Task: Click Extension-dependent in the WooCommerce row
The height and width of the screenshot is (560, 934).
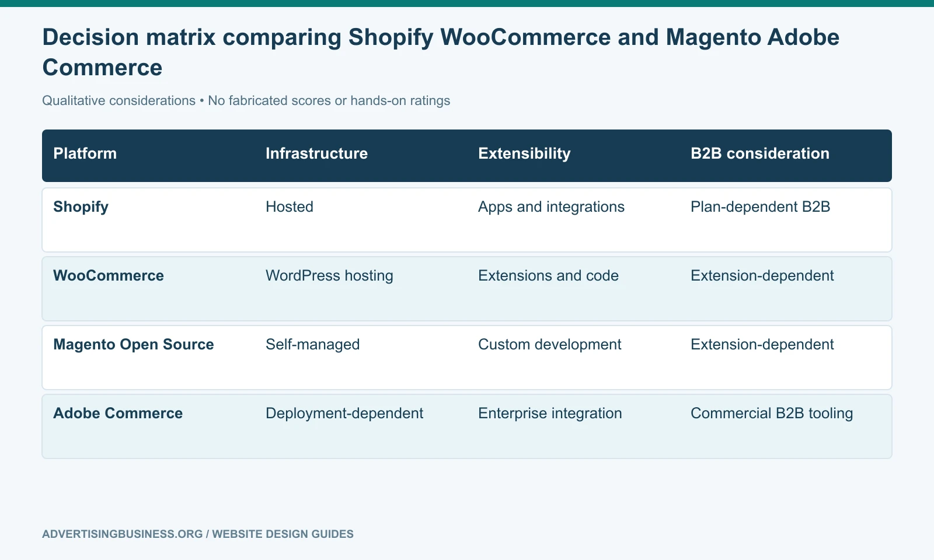Action: point(762,276)
